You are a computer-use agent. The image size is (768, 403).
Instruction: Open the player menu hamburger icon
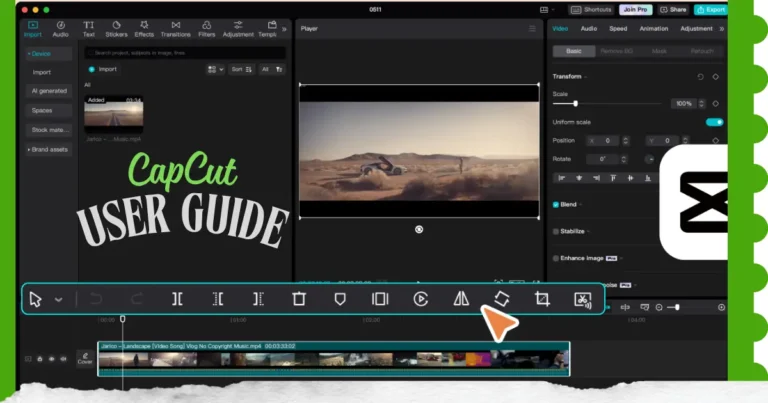532,29
